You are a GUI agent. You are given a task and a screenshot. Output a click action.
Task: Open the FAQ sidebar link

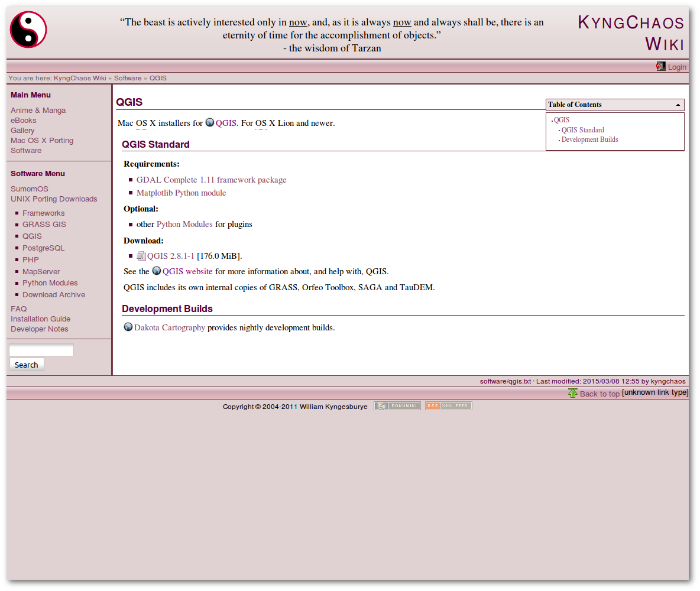(x=19, y=309)
